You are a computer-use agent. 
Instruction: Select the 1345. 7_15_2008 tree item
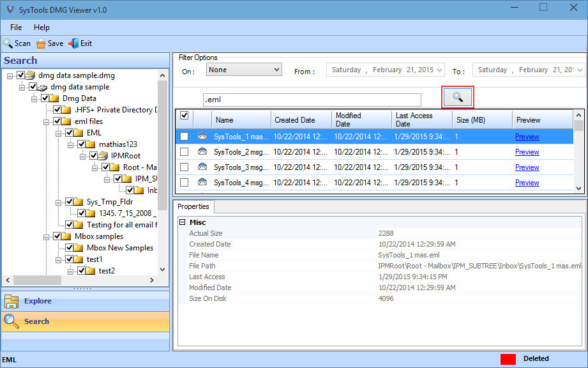pyautogui.click(x=127, y=213)
